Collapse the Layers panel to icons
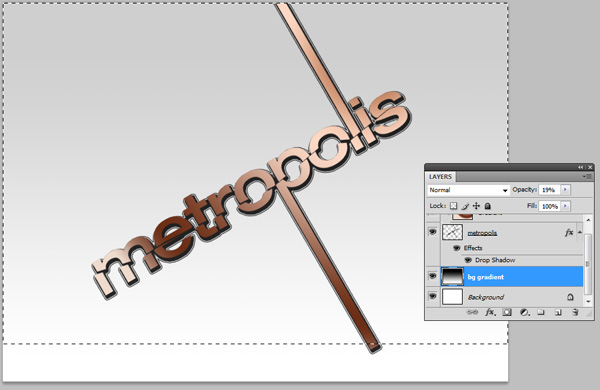The height and width of the screenshot is (390, 600). [x=581, y=167]
